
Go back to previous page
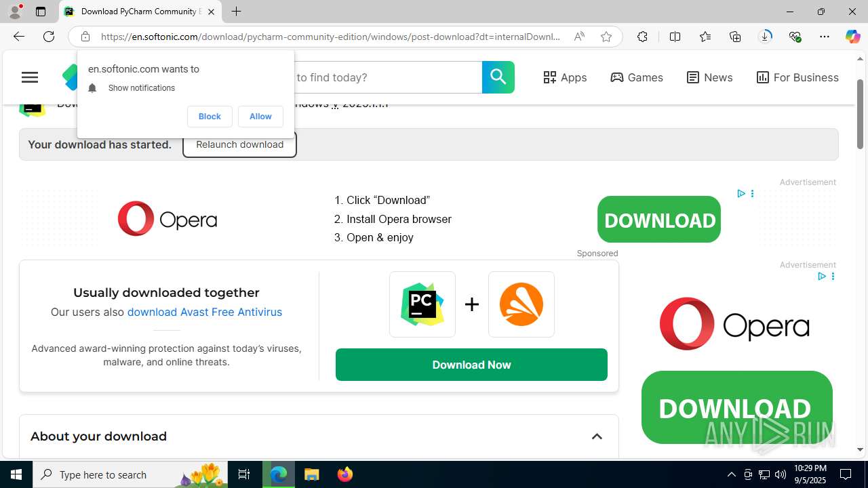18,37
